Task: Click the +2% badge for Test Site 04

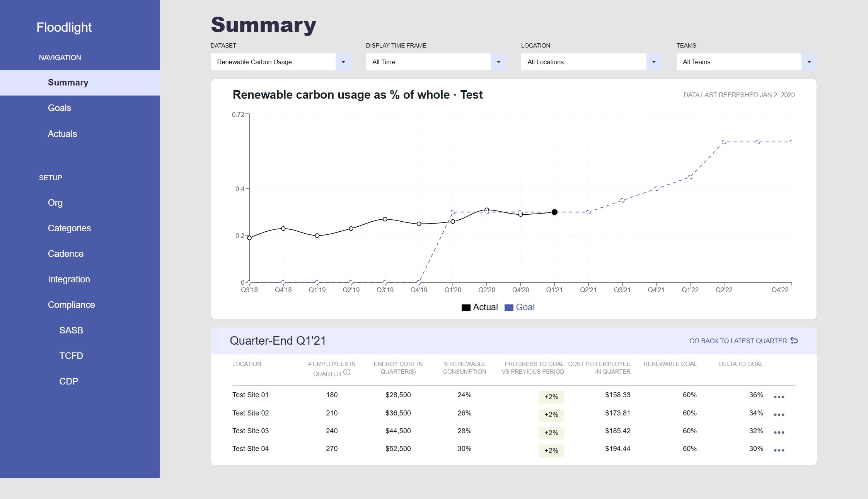Action: coord(551,451)
